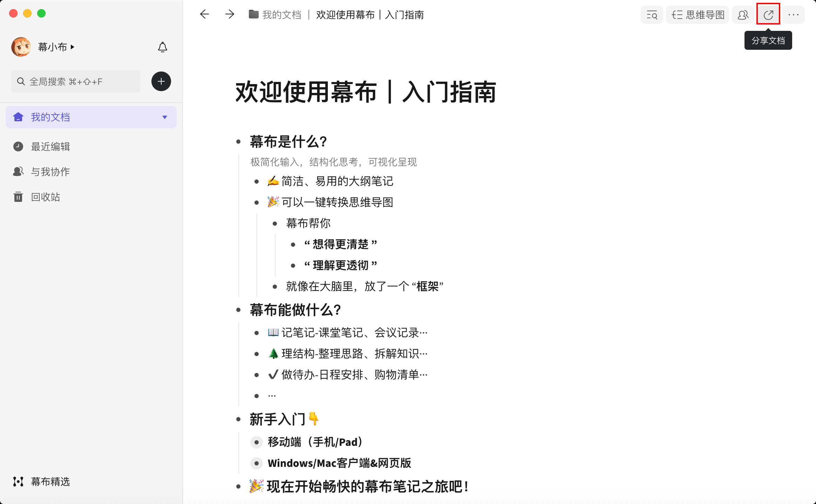Click the 最近编辑 clock icon

(x=18, y=147)
